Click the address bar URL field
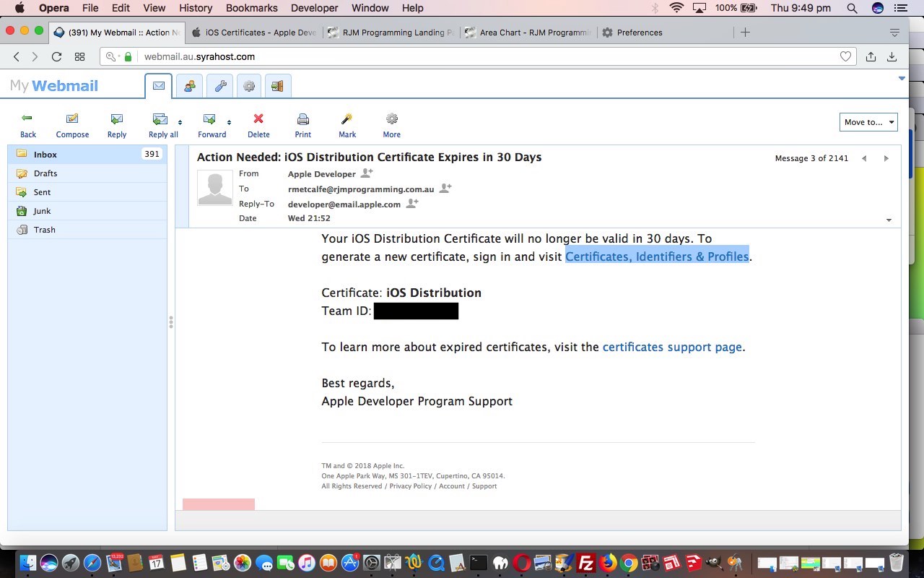The image size is (924, 578). tap(476, 56)
